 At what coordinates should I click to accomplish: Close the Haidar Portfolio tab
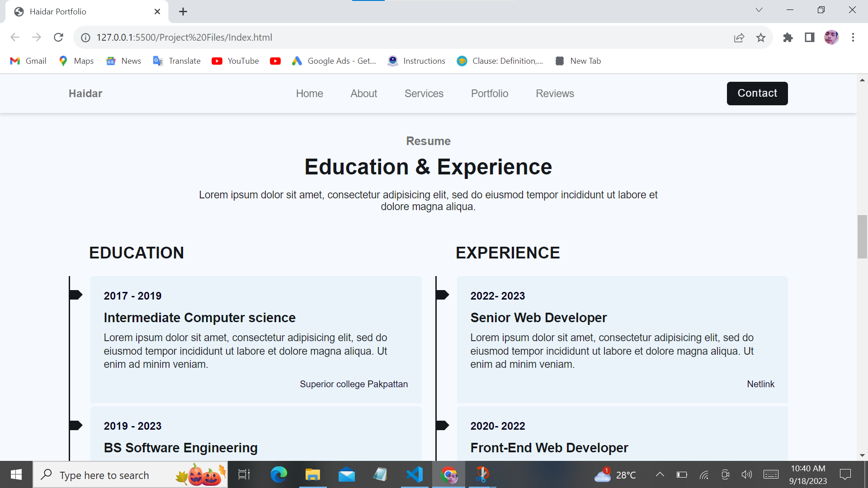point(157,12)
